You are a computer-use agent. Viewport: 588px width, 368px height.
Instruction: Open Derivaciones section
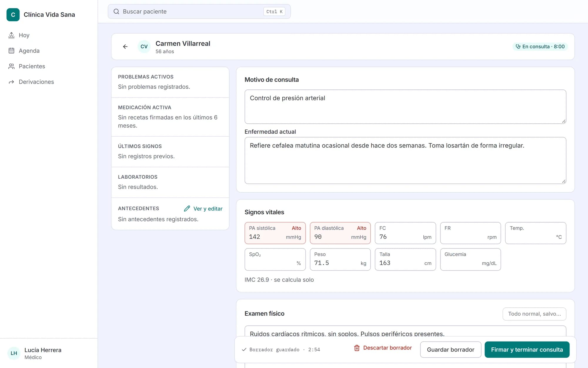coord(49,82)
